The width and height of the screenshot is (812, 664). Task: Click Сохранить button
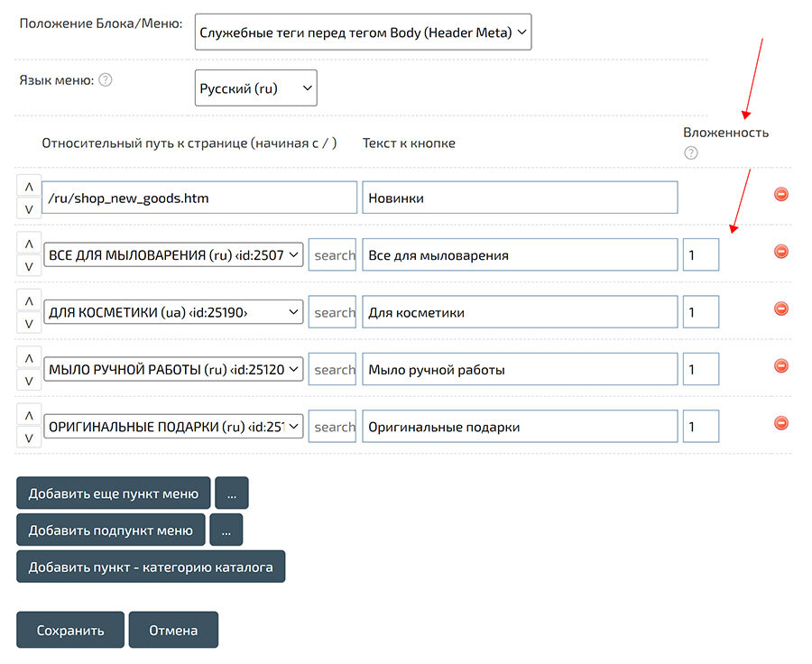pyautogui.click(x=70, y=631)
